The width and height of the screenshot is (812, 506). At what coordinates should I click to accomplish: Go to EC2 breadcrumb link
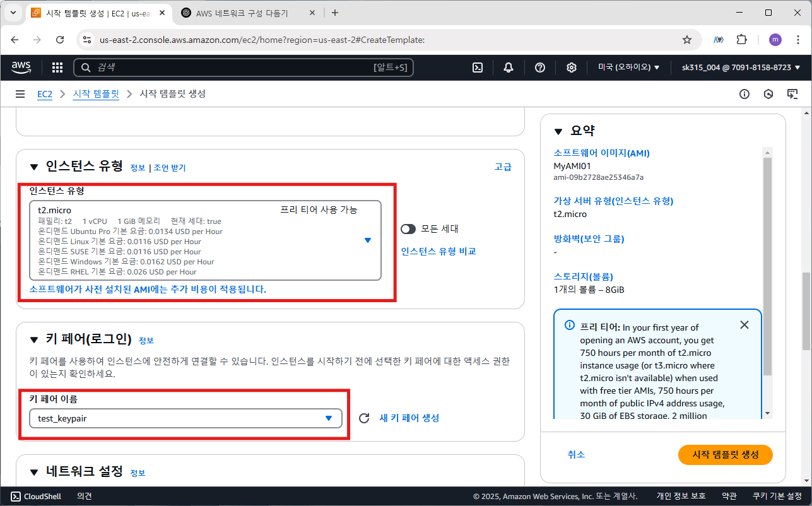[x=45, y=94]
